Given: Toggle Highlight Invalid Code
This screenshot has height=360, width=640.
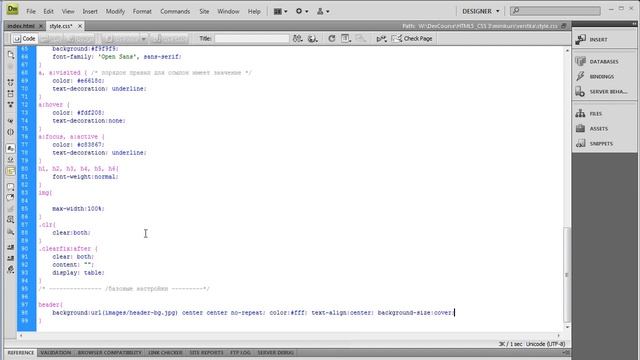Looking at the screenshot, I should tap(11, 160).
